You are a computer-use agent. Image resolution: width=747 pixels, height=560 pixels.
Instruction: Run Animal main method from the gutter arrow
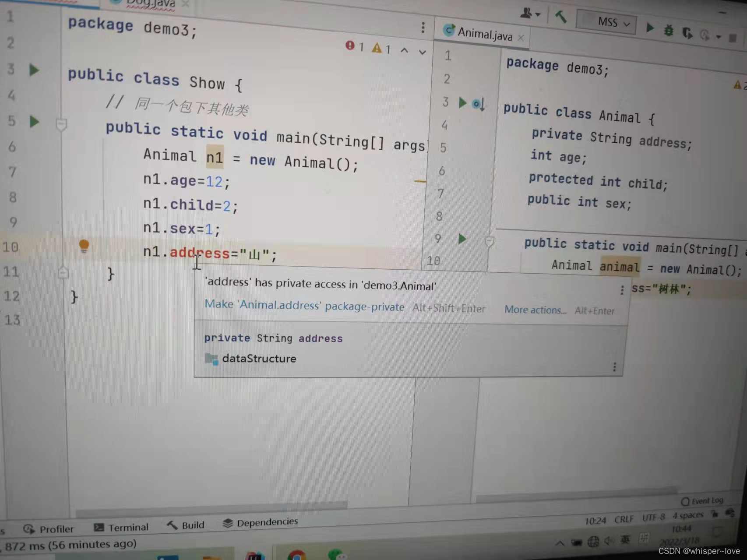462,239
